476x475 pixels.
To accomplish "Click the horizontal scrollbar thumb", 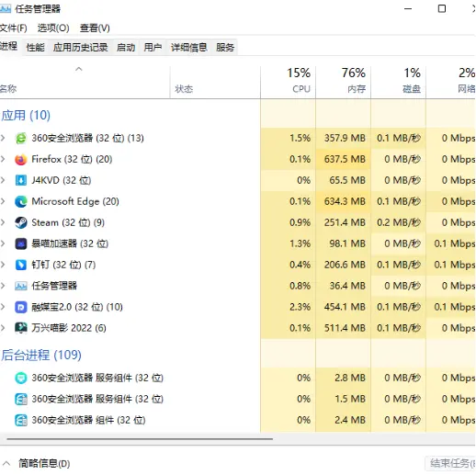I will (x=140, y=438).
